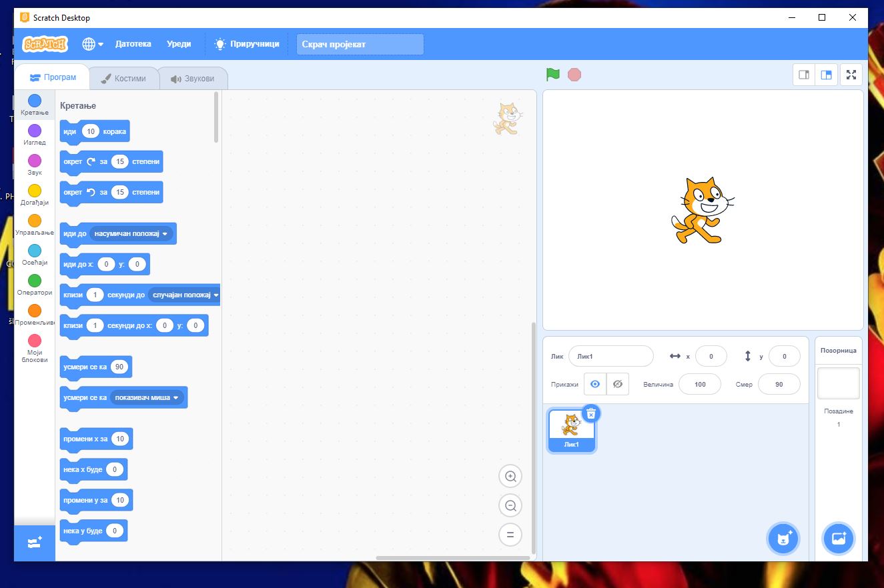Image resolution: width=884 pixels, height=588 pixels.
Task: Click the red stop sign button
Action: point(574,75)
